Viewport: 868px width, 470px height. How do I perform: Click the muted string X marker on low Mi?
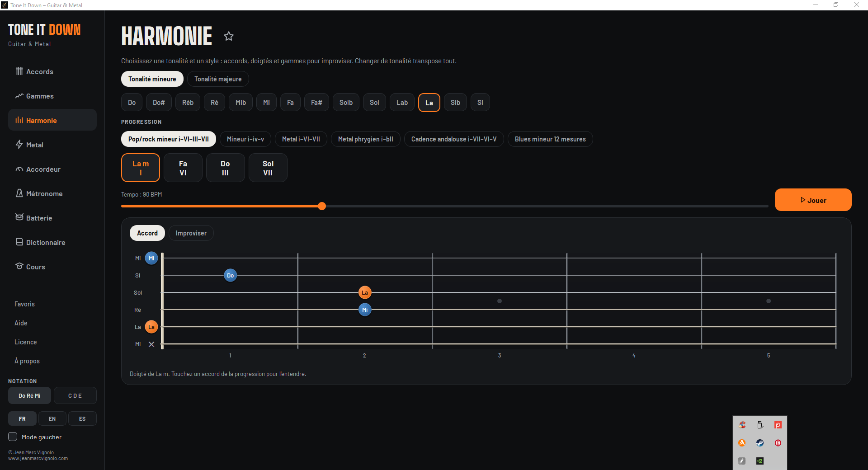pyautogui.click(x=151, y=344)
